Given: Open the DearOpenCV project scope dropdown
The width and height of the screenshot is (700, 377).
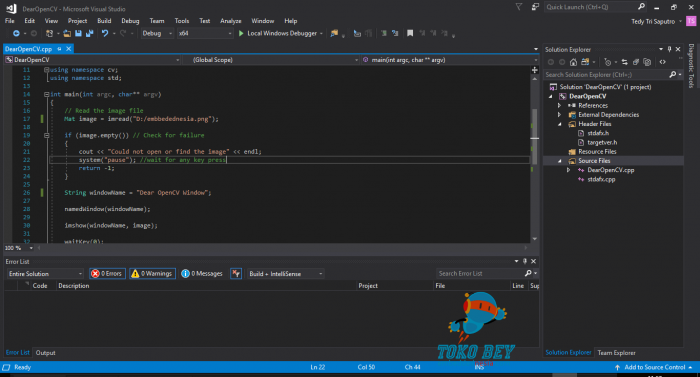Looking at the screenshot, I should pyautogui.click(x=92, y=60).
